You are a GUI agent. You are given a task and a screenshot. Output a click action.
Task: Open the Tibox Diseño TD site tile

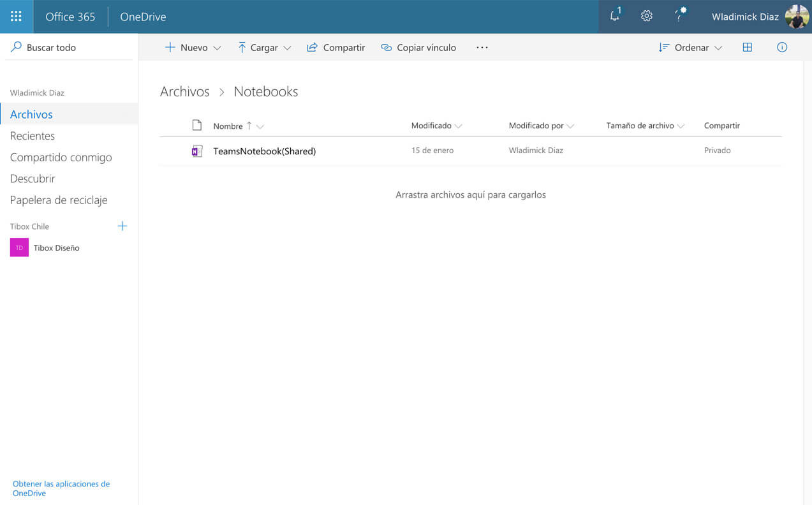20,247
